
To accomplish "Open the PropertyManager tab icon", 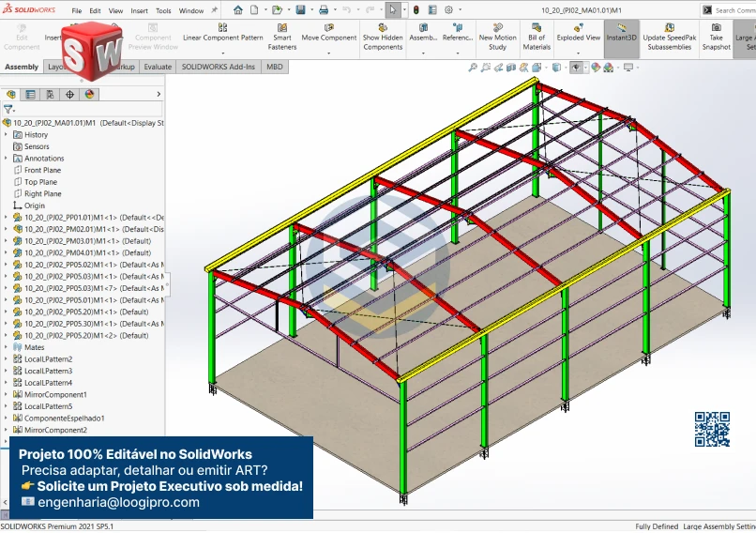I will (x=31, y=95).
